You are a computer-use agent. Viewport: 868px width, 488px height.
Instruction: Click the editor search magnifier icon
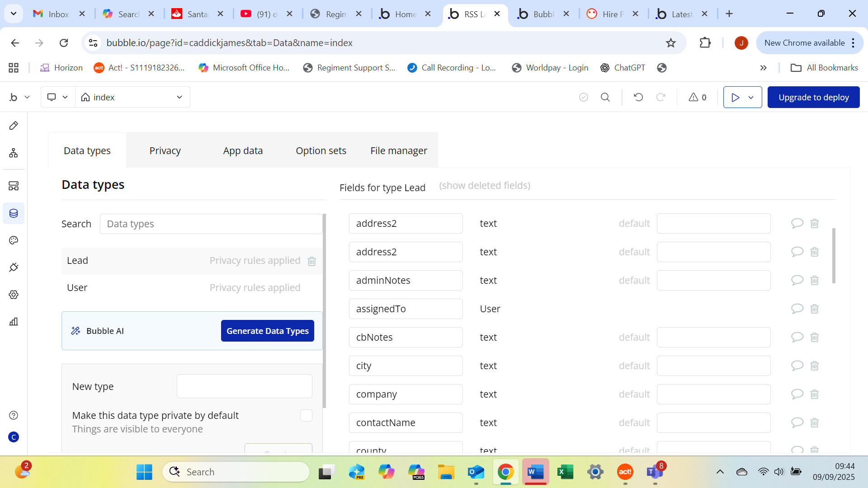click(x=605, y=97)
